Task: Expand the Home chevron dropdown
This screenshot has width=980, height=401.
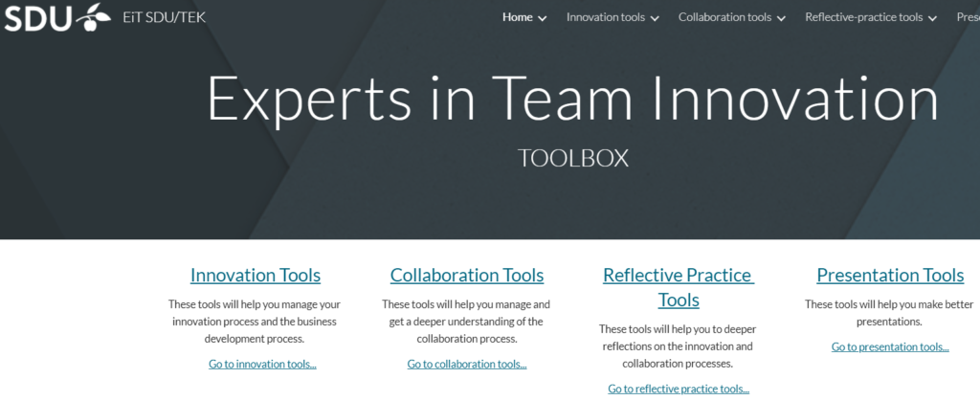Action: 542,18
